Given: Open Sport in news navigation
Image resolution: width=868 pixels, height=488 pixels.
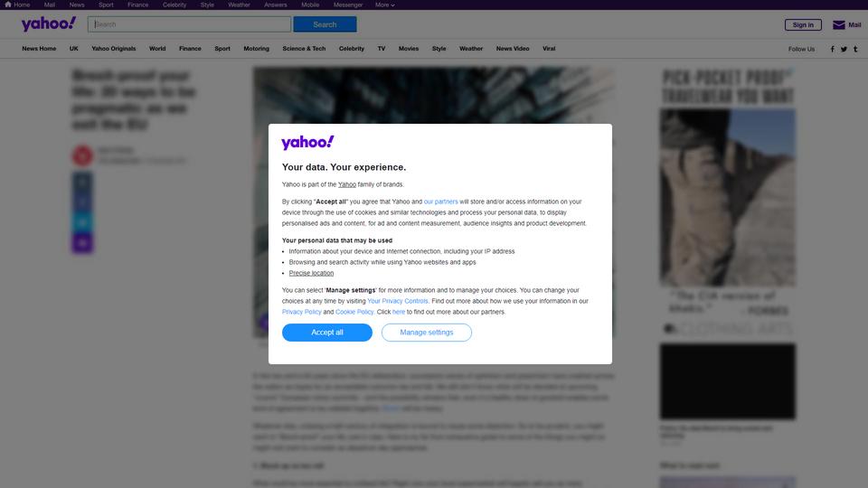Looking at the screenshot, I should tap(222, 49).
